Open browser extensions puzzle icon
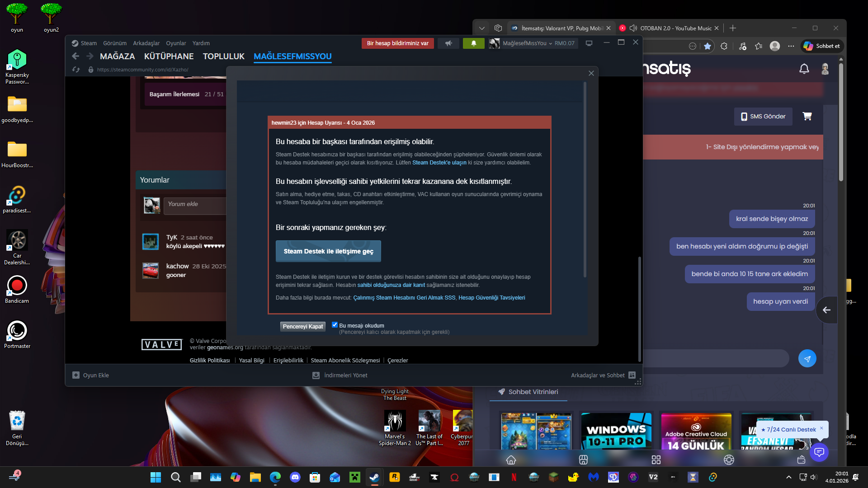This screenshot has width=868, height=488. pos(724,46)
